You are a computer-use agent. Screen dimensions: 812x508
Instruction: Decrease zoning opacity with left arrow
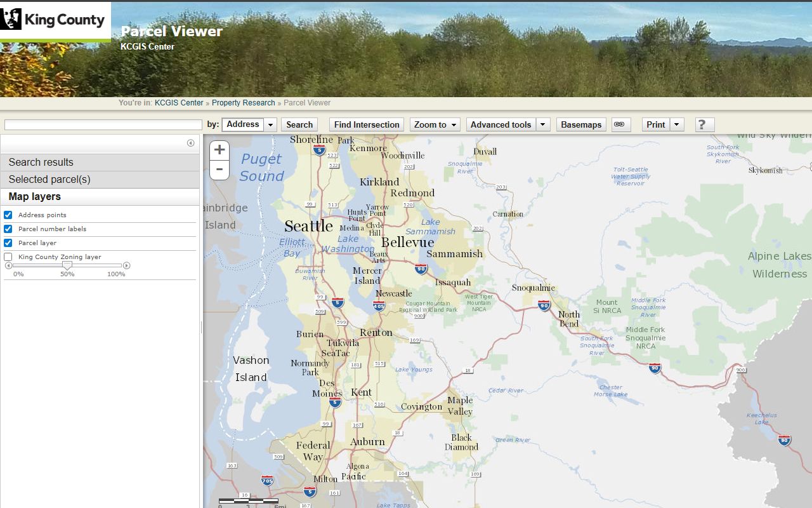(8, 265)
